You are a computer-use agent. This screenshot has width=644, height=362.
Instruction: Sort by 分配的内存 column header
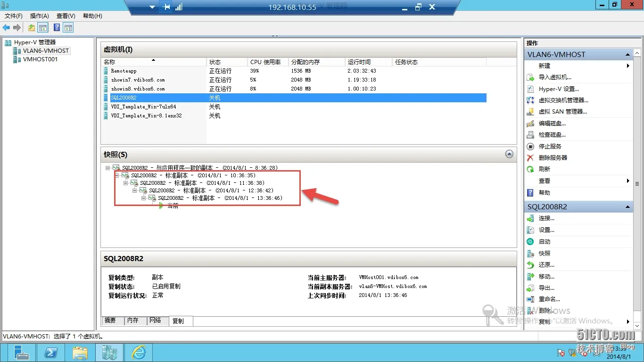click(x=317, y=62)
